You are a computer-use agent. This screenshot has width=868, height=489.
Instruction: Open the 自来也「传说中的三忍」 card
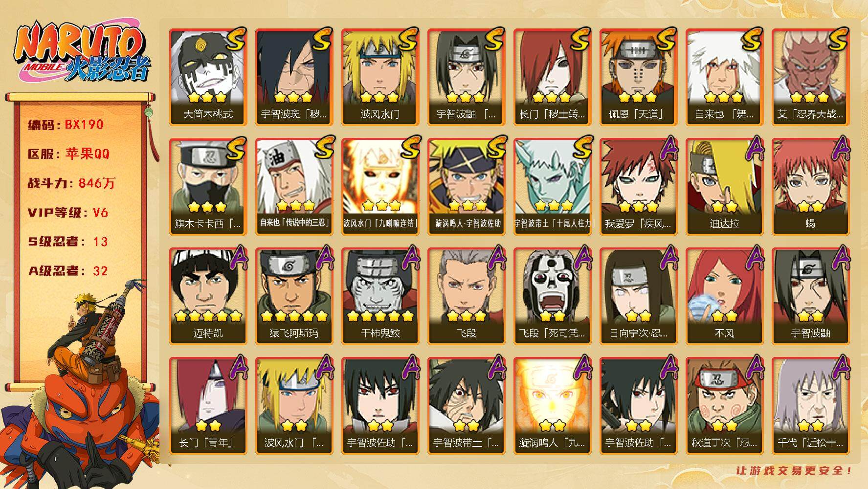[x=294, y=186]
